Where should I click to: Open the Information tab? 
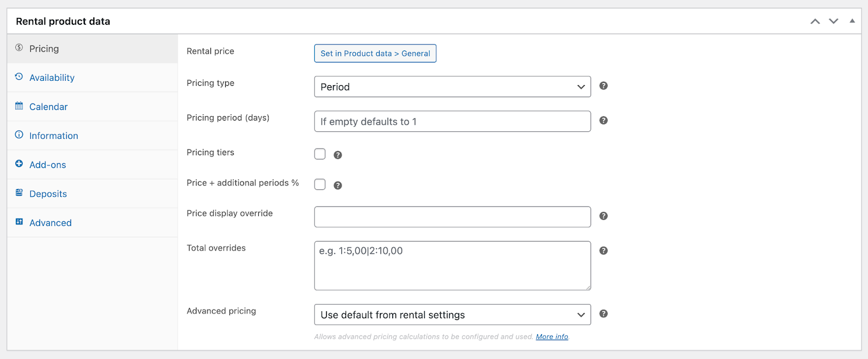92,136
